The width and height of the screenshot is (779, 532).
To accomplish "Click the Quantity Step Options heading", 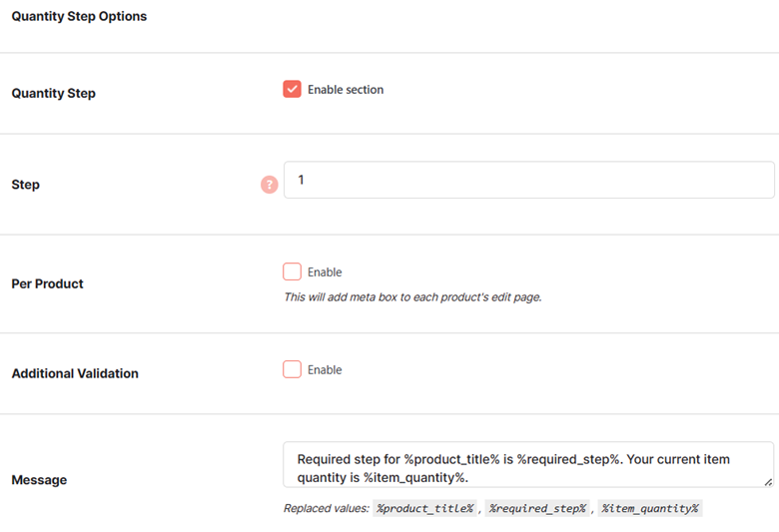I will pyautogui.click(x=79, y=16).
